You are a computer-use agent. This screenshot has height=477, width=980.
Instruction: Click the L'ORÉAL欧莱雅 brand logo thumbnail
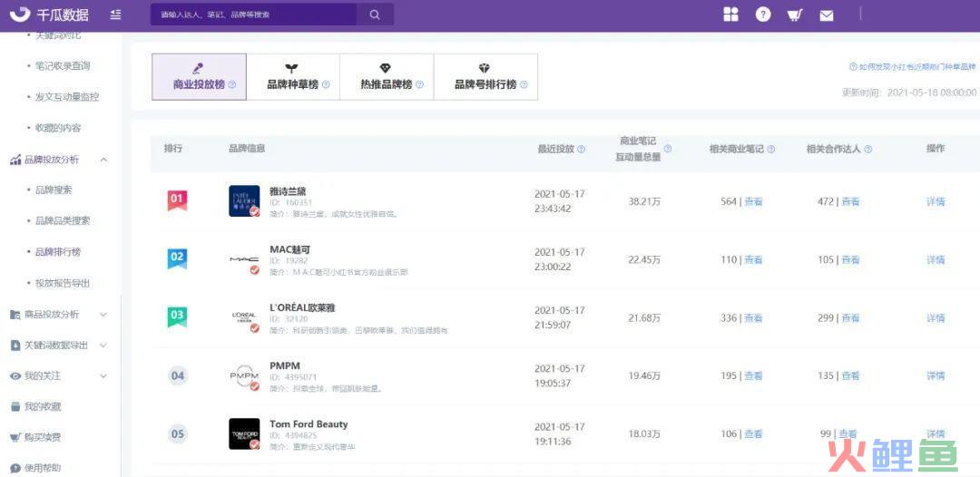point(244,317)
